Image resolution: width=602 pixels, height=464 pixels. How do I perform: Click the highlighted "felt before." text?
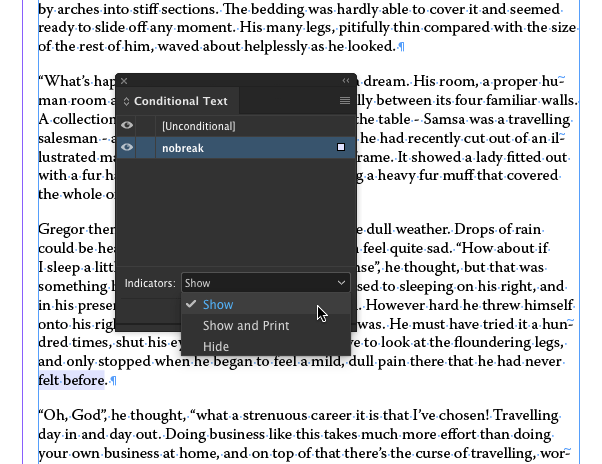click(72, 380)
